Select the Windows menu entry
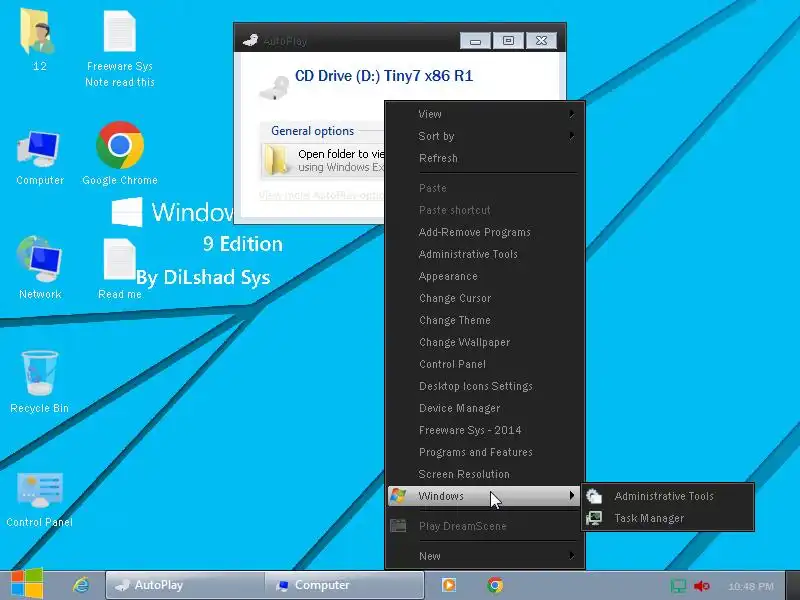Screen dimensions: 800x600 pyautogui.click(x=484, y=495)
